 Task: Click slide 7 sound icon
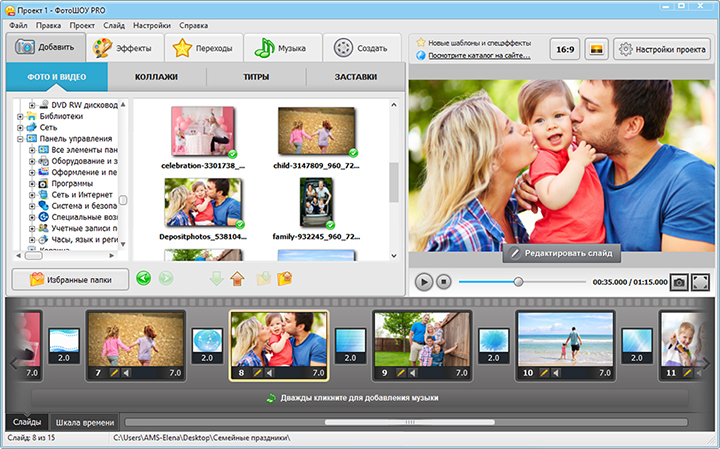point(125,373)
